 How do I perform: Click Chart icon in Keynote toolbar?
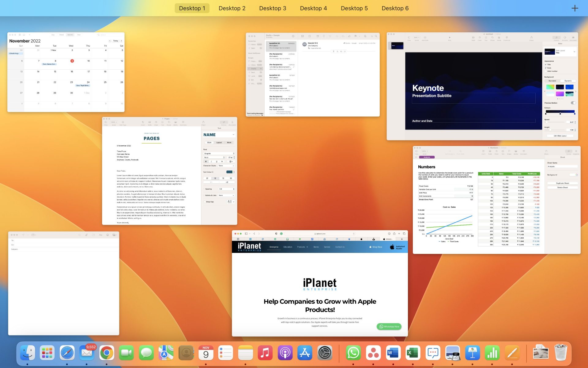point(480,38)
